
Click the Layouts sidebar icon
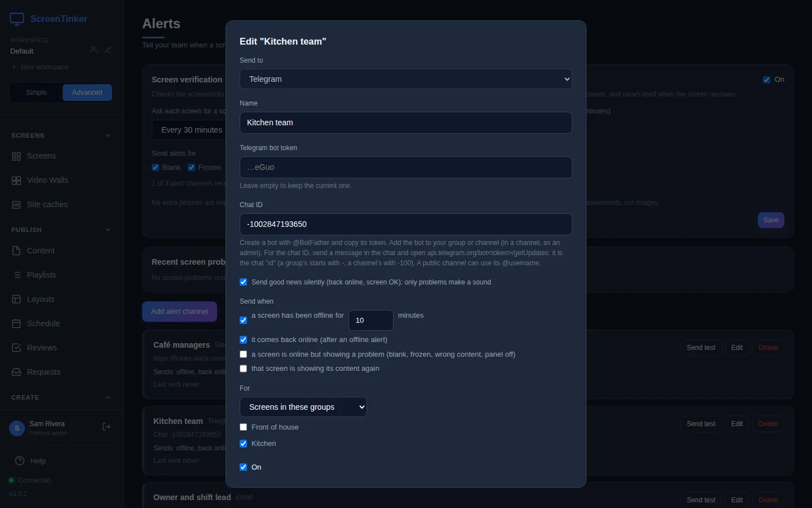(x=16, y=299)
